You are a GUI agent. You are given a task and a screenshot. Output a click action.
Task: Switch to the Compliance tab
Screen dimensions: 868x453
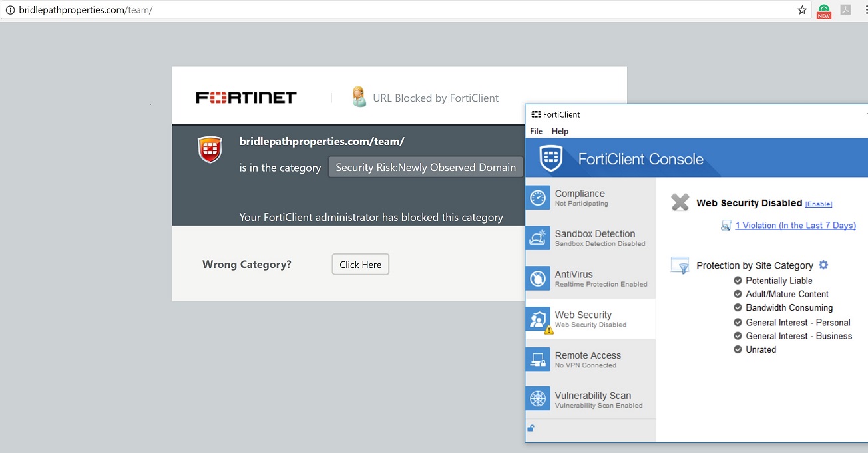(590, 198)
